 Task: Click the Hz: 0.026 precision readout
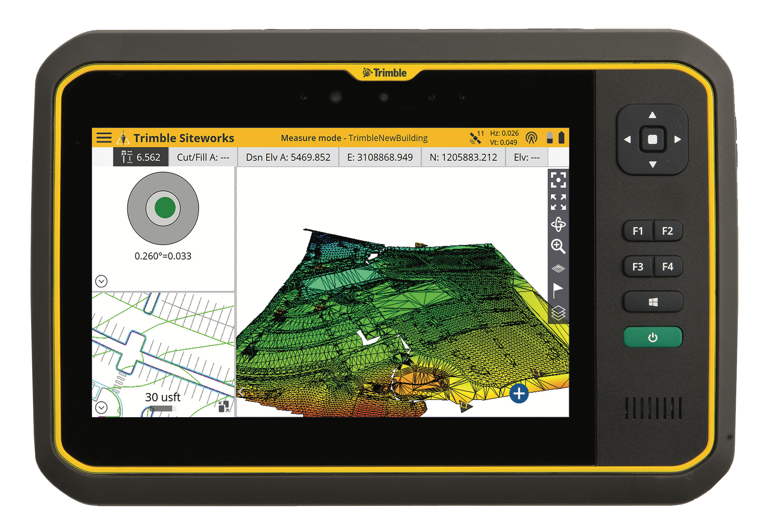coord(504,133)
